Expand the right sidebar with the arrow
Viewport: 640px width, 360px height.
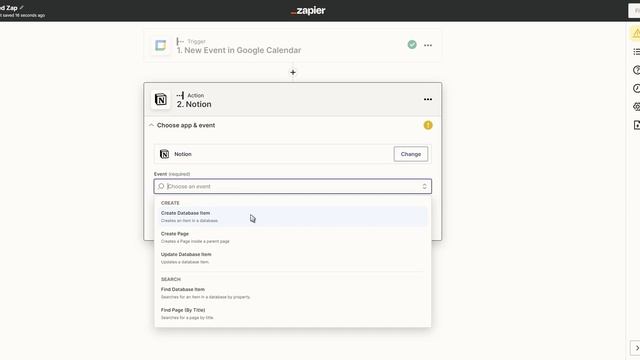(636, 348)
